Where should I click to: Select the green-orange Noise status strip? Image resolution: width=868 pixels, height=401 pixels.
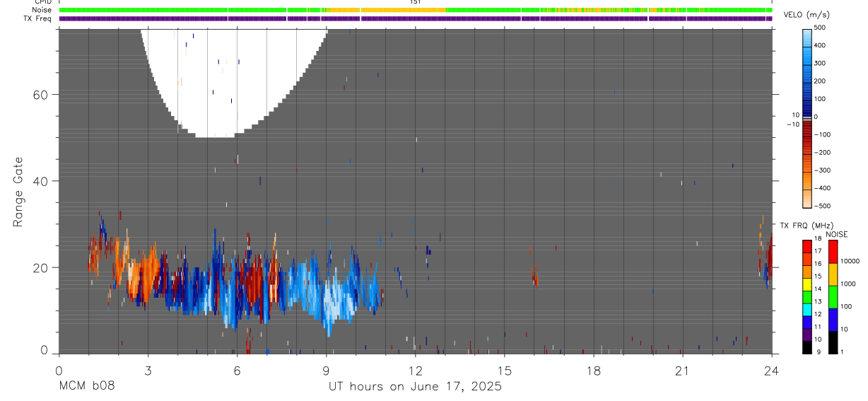416,10
